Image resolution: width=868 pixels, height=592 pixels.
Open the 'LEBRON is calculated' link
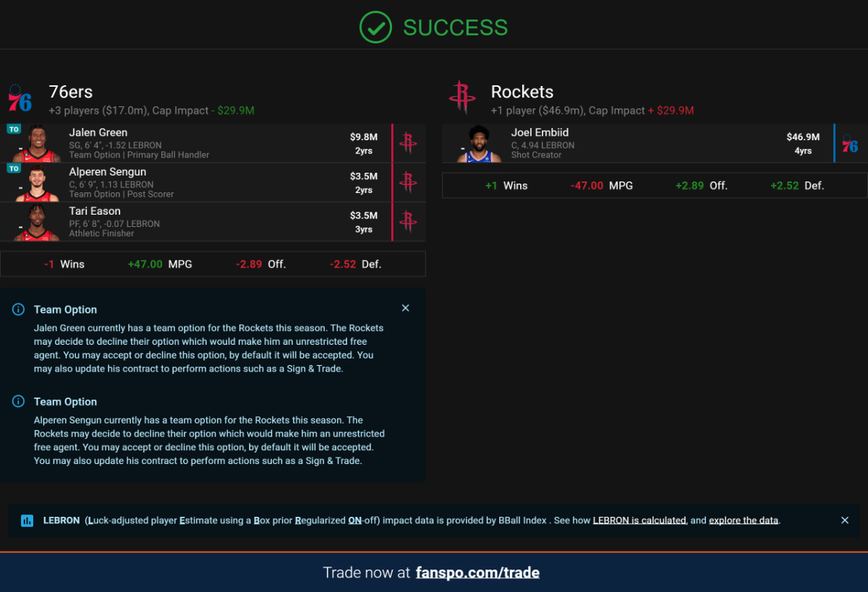pos(639,520)
